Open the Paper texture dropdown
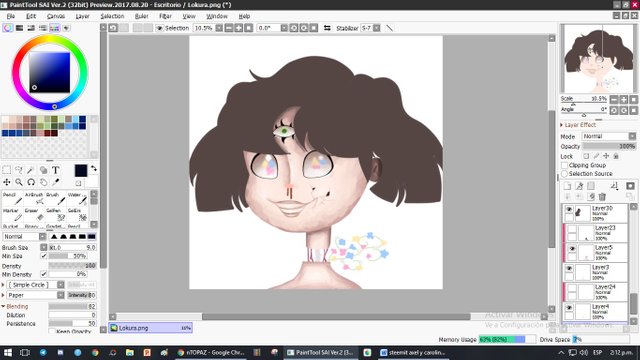This screenshot has height=360, width=640. 60,295
